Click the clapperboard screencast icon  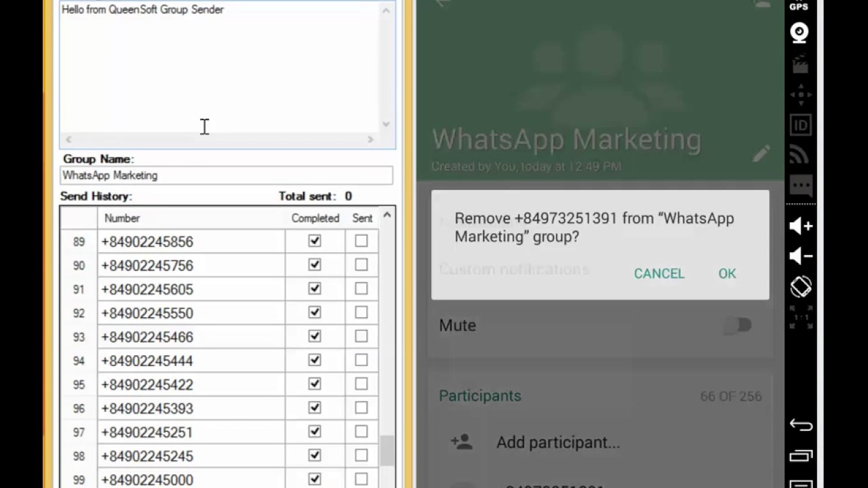coord(800,64)
